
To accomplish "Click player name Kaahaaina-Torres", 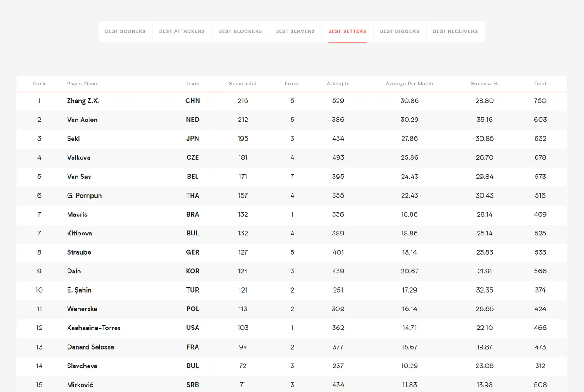I will [94, 328].
